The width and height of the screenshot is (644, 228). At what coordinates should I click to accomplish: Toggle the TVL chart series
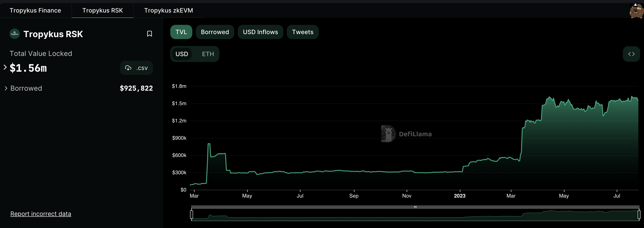[x=181, y=32]
